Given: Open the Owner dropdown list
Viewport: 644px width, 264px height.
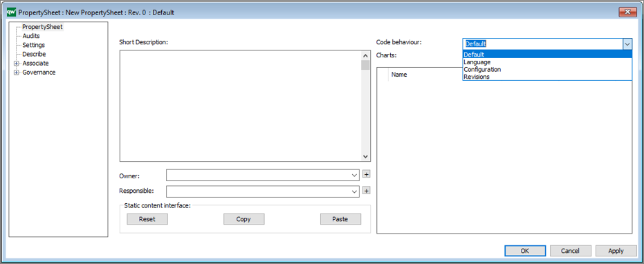Looking at the screenshot, I should [x=355, y=176].
